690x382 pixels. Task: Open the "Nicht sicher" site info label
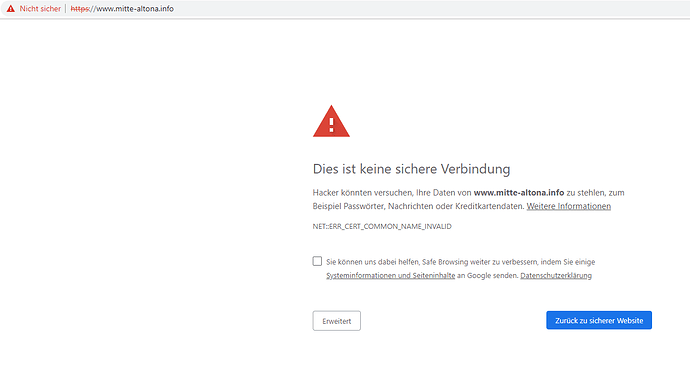click(x=40, y=8)
